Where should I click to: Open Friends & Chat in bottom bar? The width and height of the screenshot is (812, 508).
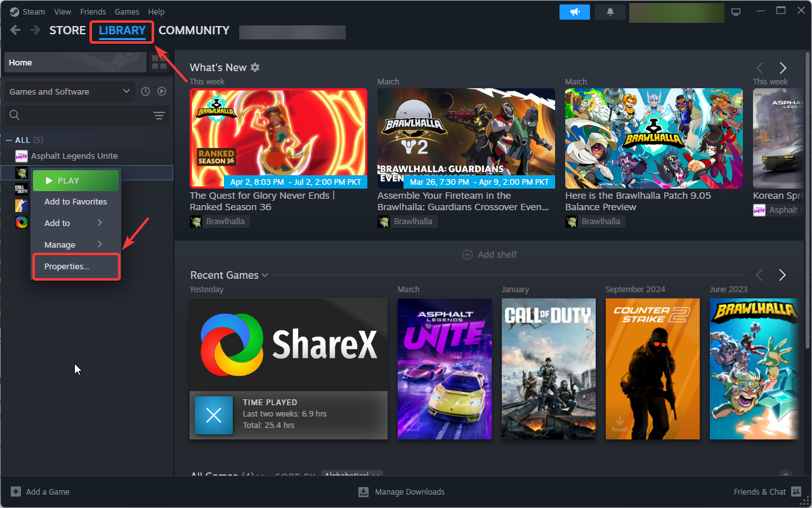pos(760,491)
